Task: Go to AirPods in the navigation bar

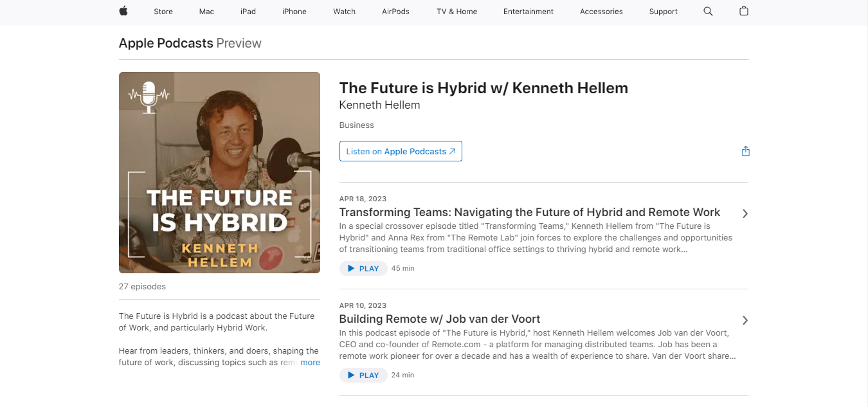Action: pos(395,12)
